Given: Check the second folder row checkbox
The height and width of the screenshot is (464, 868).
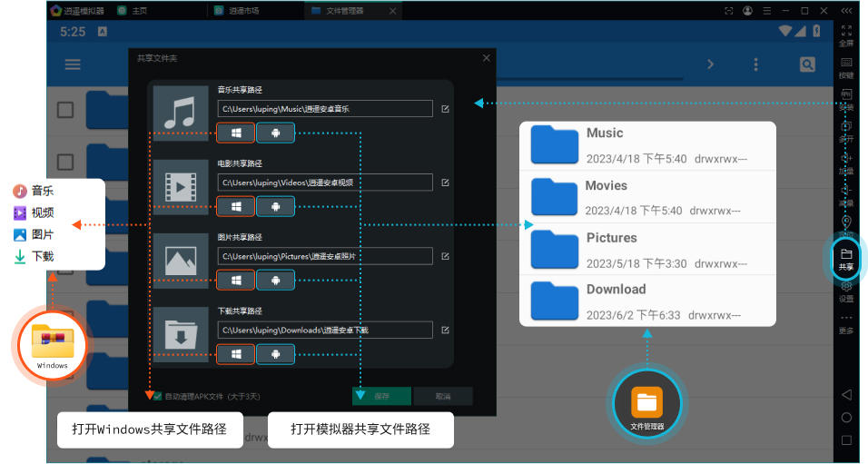Looking at the screenshot, I should coord(65,162).
